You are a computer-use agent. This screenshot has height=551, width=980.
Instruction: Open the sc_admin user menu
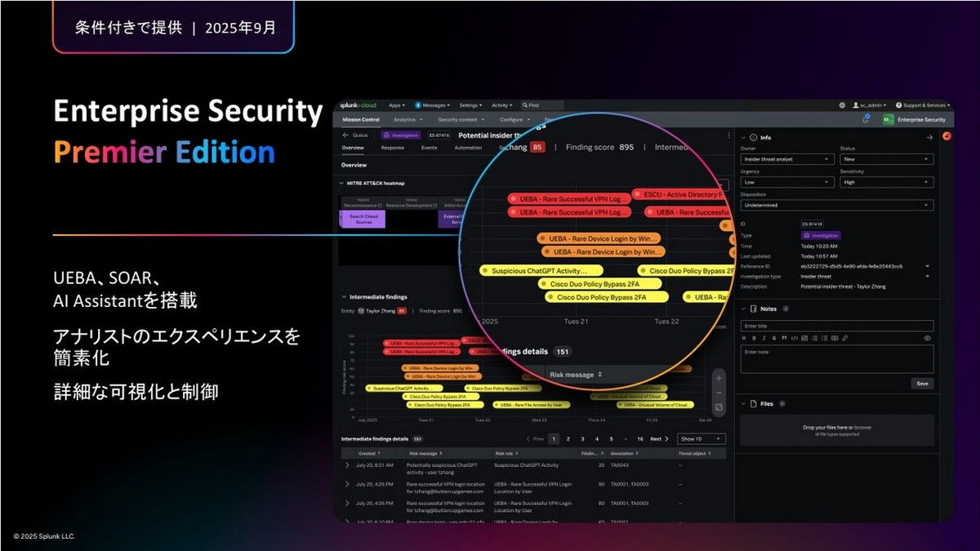click(870, 105)
